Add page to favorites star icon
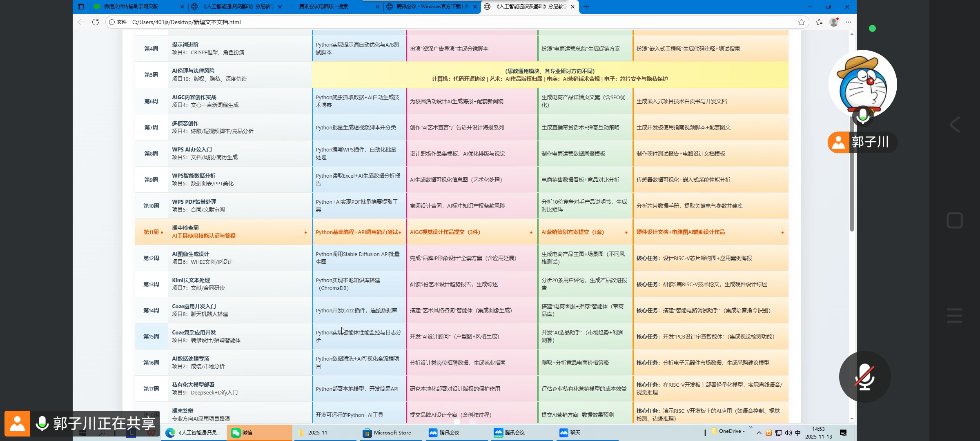Screen dimensions: 980x441 (801, 22)
